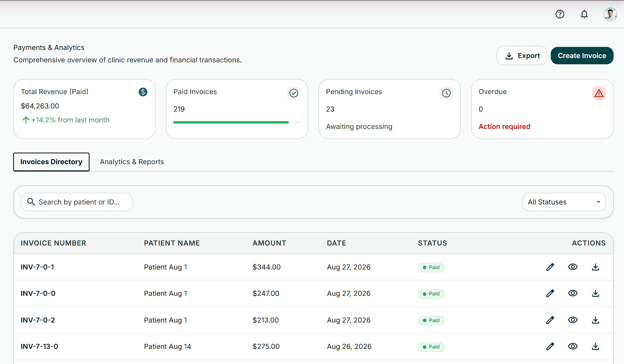
Task: Click the checkmark icon on Paid Invoices card
Action: [294, 93]
